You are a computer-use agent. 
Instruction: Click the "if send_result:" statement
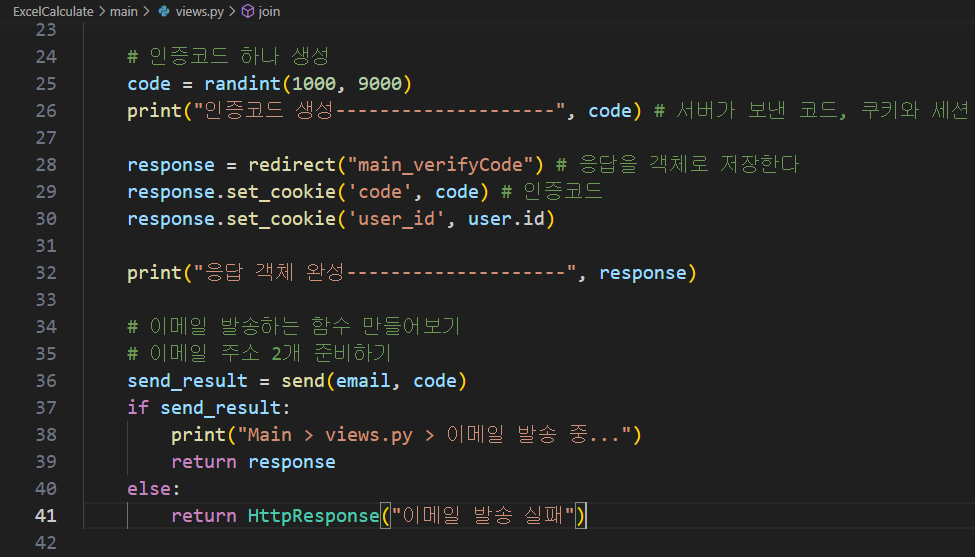point(209,408)
